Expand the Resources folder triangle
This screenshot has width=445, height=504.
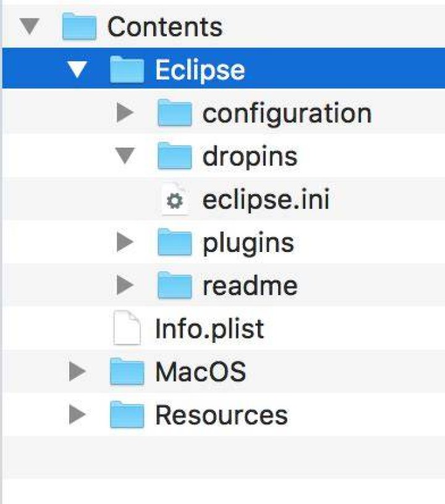(77, 414)
